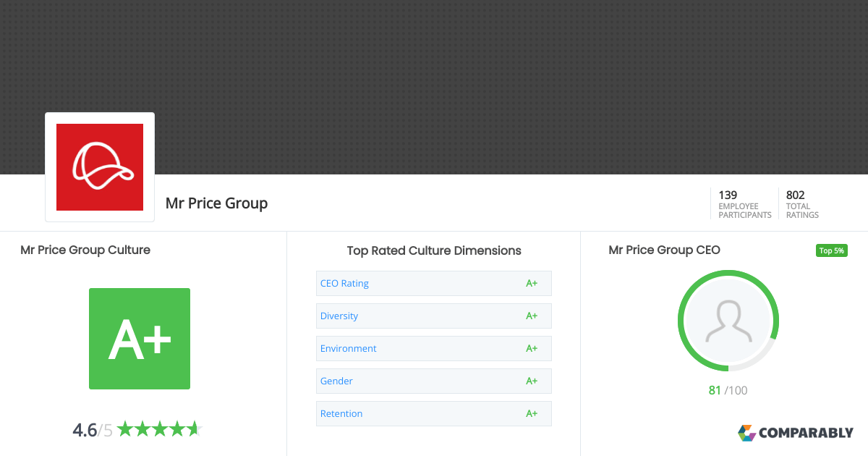Open the CEO Rating culture dimension
This screenshot has height=456, width=868.
click(x=344, y=283)
